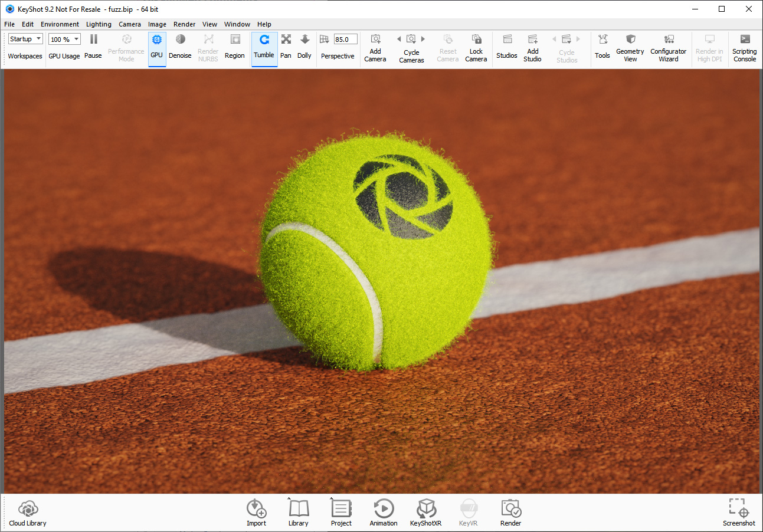This screenshot has height=532, width=763.
Task: Open the Environment menu
Action: pos(60,24)
